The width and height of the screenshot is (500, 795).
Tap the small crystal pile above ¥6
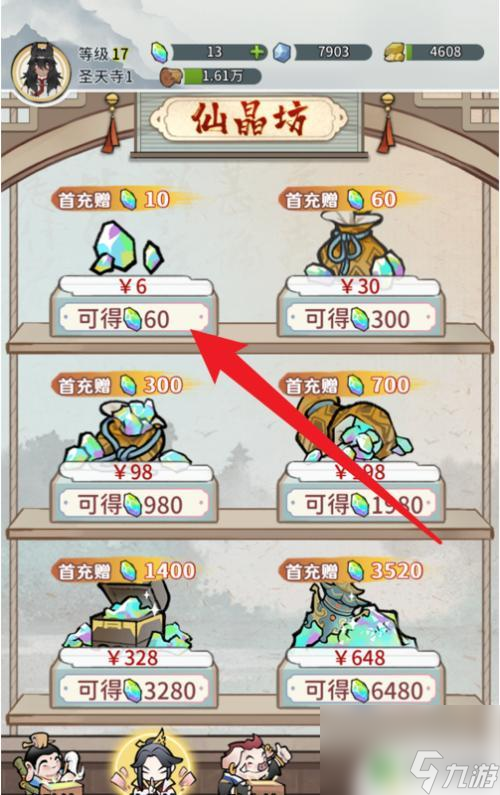128,248
